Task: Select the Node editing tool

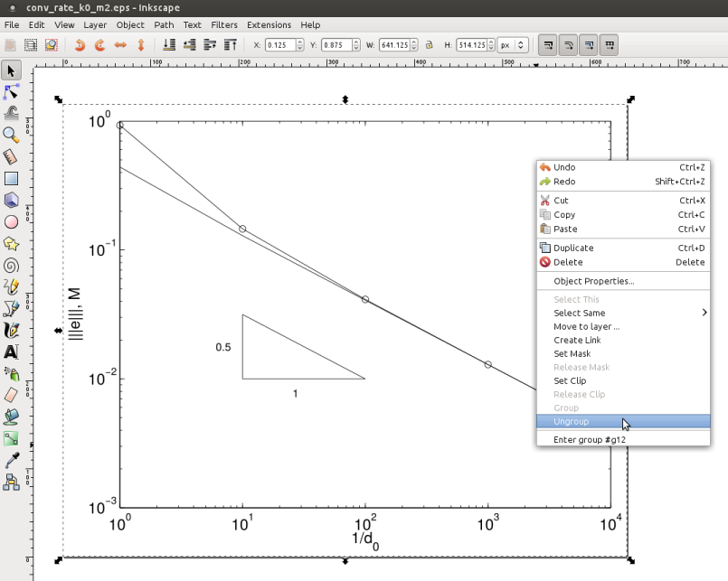Action: tap(12, 91)
